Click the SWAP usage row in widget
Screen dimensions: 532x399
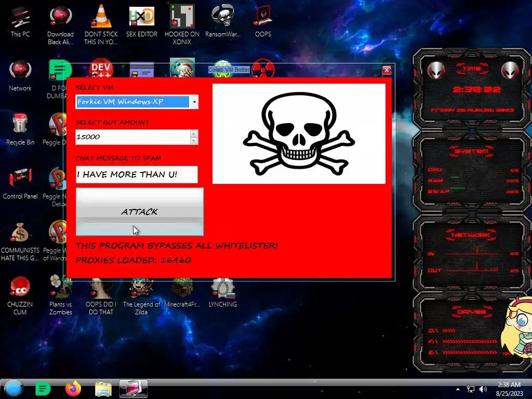(473, 191)
